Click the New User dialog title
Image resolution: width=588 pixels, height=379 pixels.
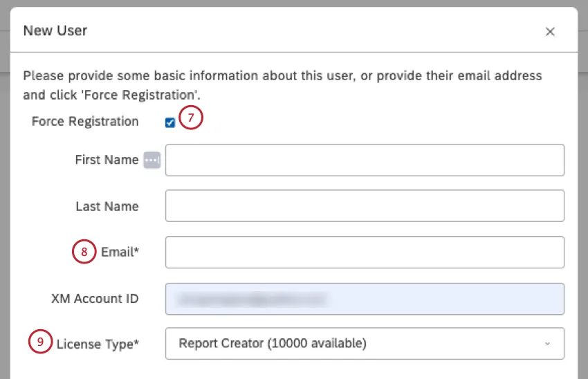(55, 30)
